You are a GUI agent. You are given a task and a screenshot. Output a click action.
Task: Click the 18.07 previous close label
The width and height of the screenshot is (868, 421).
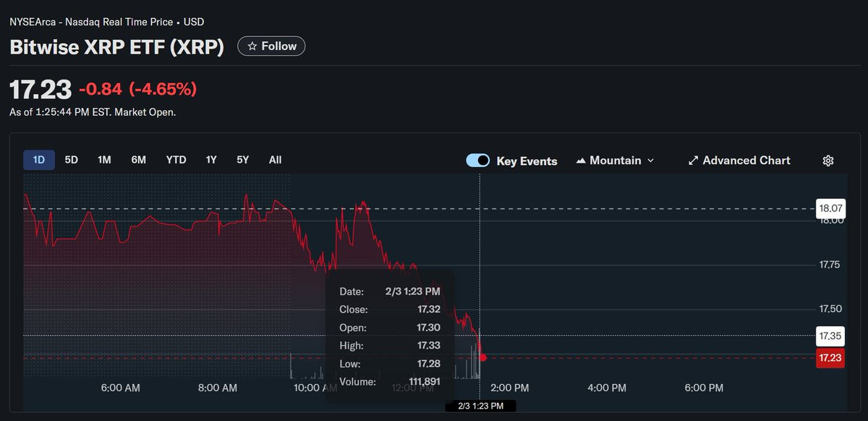(x=829, y=208)
